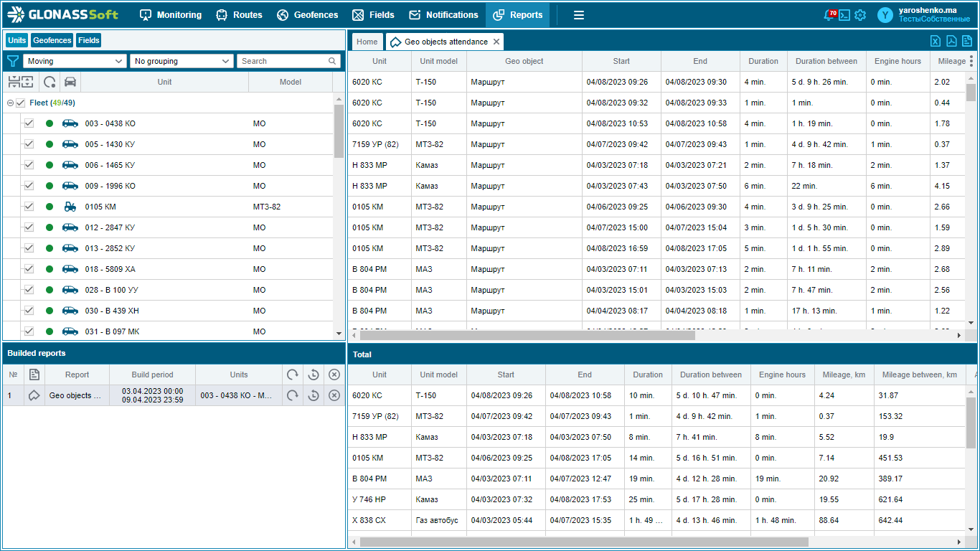
Task: Collapse the Fleet tree group
Action: click(10, 103)
